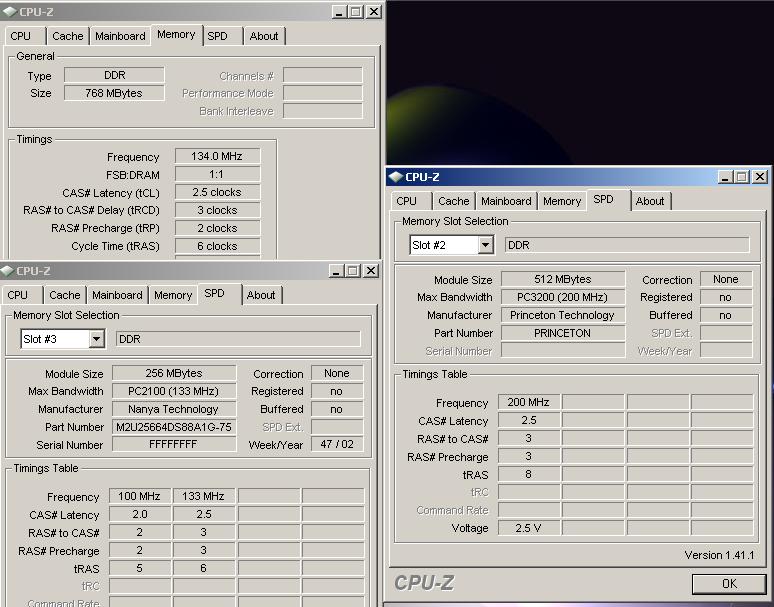The image size is (774, 607).
Task: Open About tab in Slot #2 window
Action: click(x=650, y=201)
